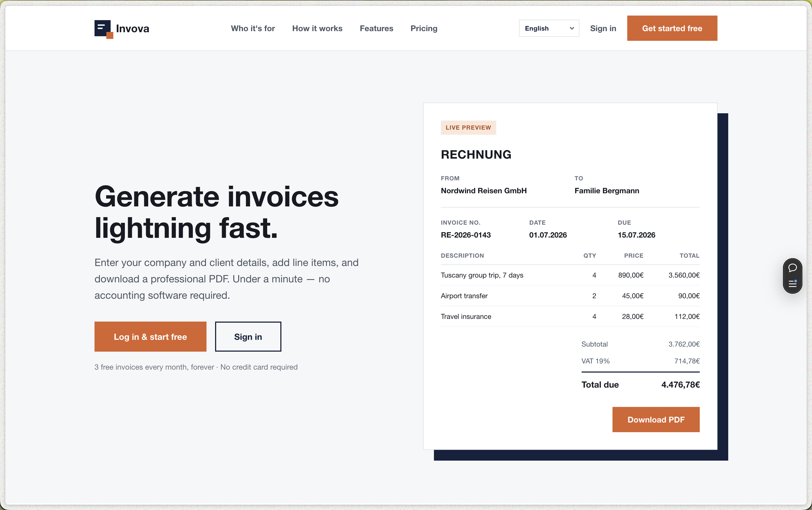
Task: Click the 28,00€ price value
Action: (x=633, y=316)
